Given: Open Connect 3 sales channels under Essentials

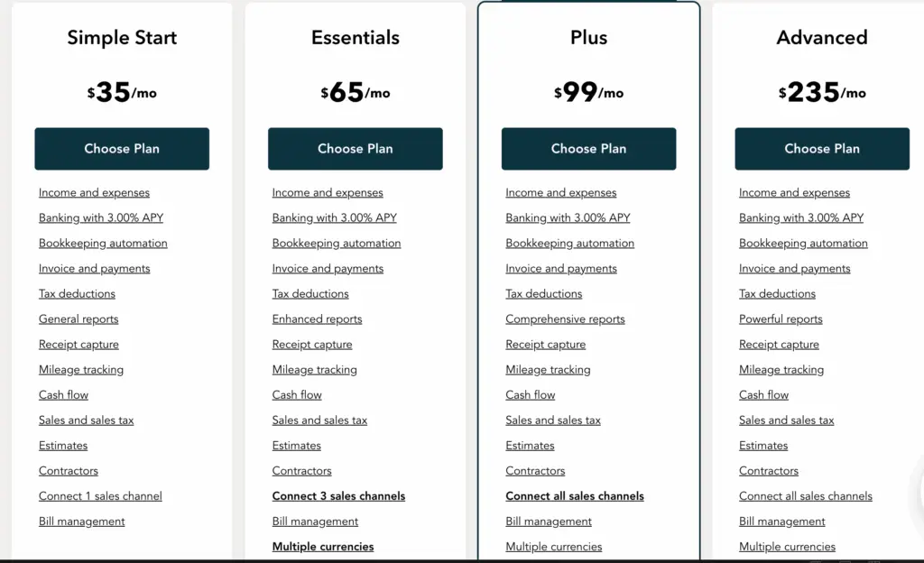Looking at the screenshot, I should 338,495.
